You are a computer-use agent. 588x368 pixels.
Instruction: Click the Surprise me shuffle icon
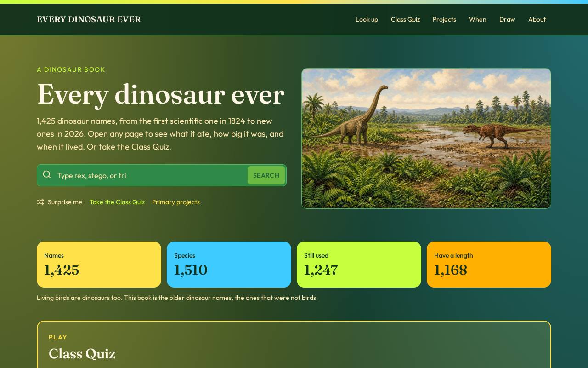40,202
